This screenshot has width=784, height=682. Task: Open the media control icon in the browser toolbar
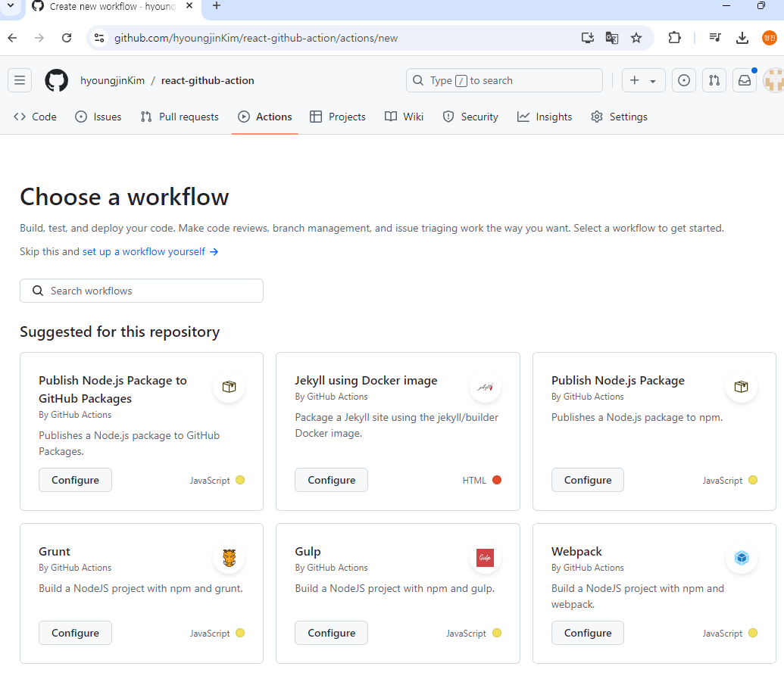tap(715, 38)
